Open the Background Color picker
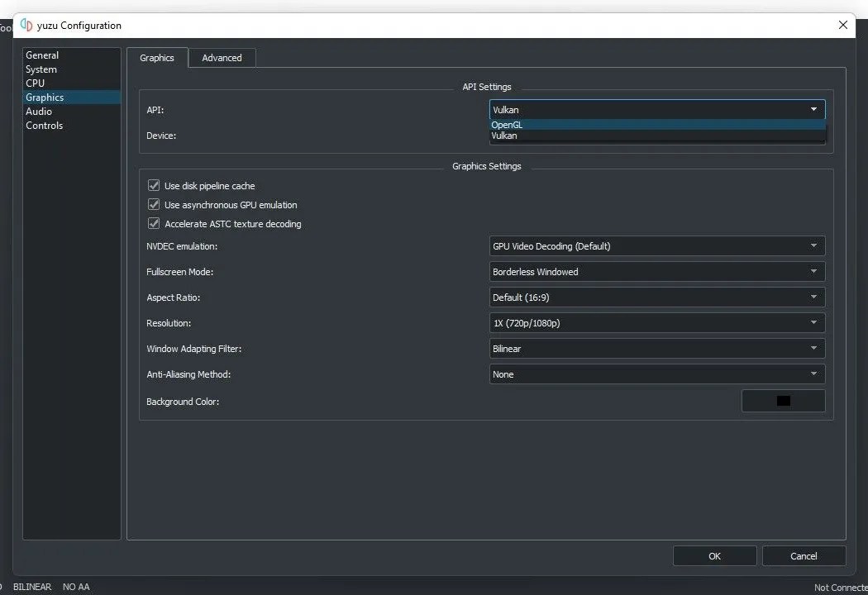This screenshot has height=595, width=868. (783, 401)
